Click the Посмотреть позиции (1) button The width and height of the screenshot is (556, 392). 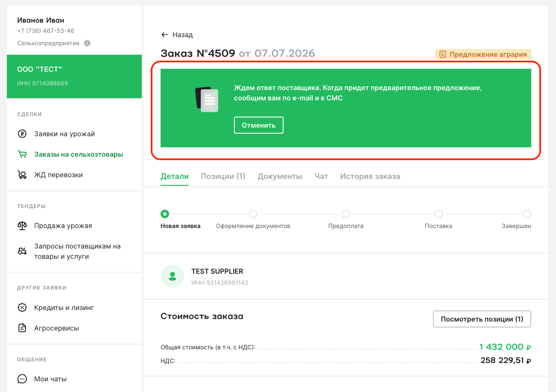482,319
